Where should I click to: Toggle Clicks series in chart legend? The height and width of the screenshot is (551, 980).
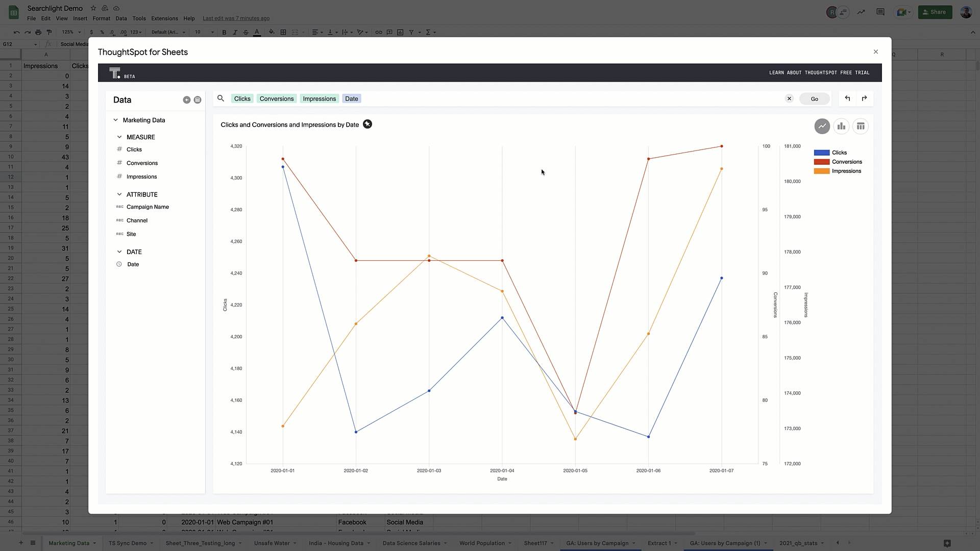[x=839, y=153]
